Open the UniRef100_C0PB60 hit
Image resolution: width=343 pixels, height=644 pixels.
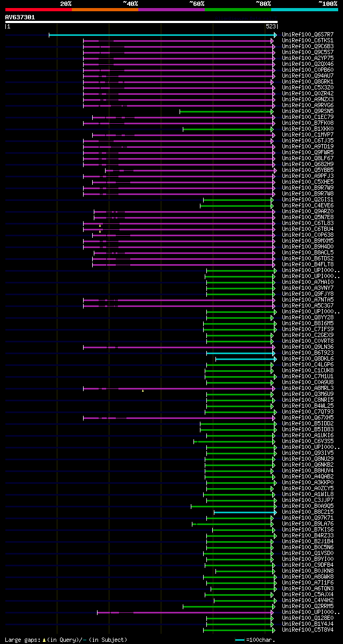[x=308, y=70]
